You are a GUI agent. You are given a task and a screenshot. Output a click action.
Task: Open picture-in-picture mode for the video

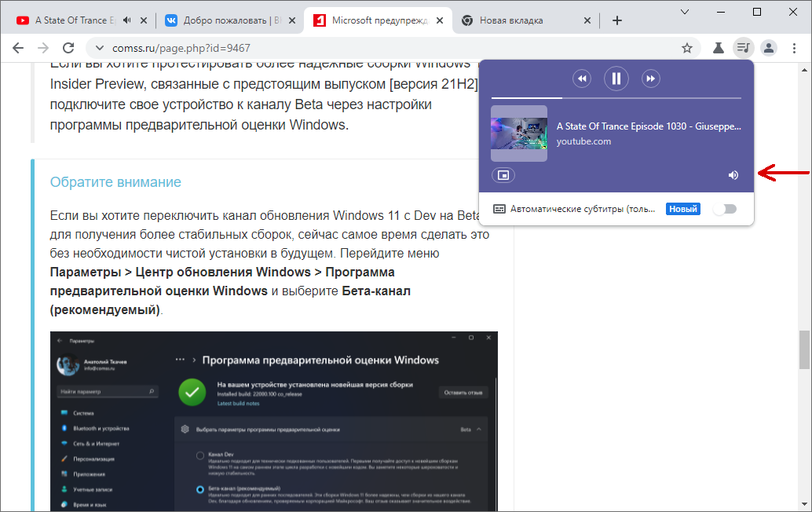tap(503, 174)
